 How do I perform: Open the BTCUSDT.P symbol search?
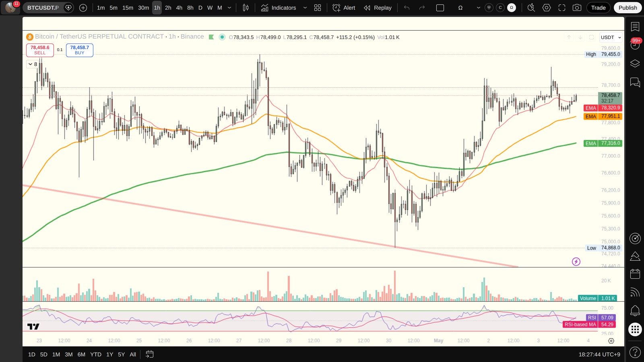[x=43, y=8]
